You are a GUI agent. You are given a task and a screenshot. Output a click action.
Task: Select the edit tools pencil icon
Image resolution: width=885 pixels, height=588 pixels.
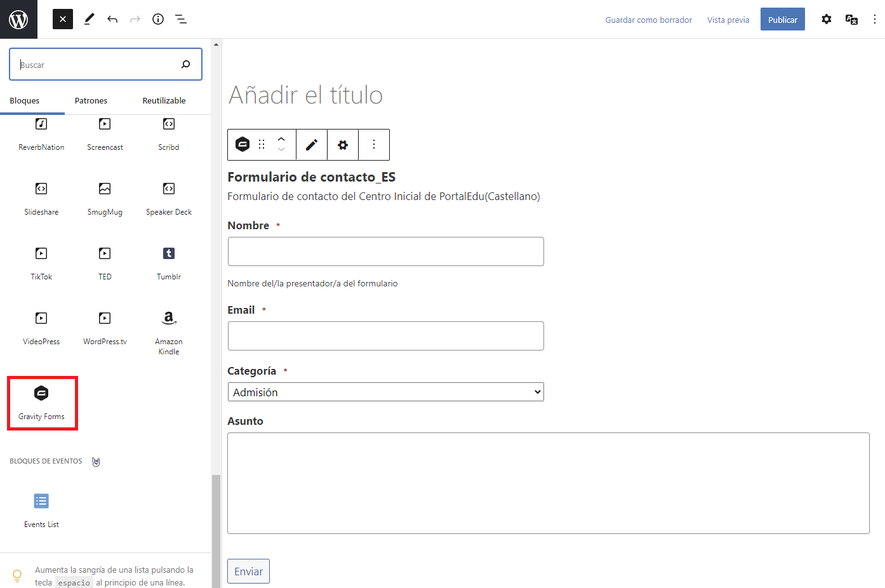coord(89,19)
